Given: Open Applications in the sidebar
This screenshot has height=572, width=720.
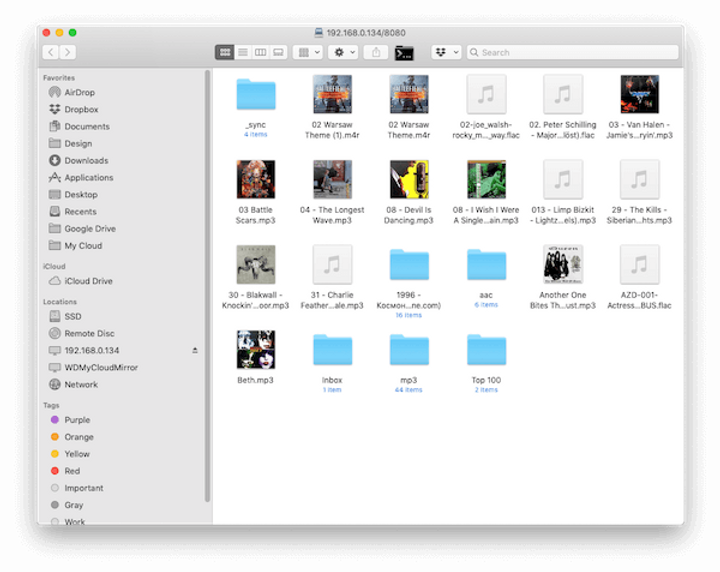Looking at the screenshot, I should pyautogui.click(x=81, y=177).
